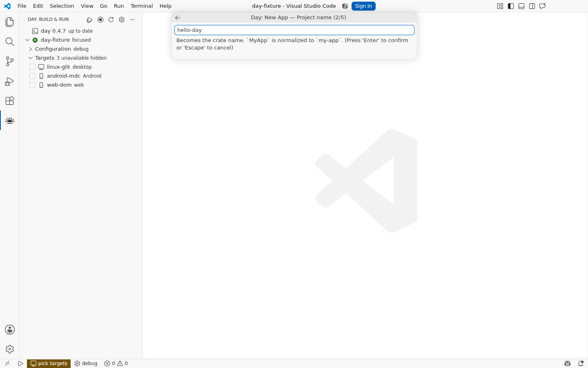Image resolution: width=588 pixels, height=368 pixels.
Task: Open the Run and Debug view
Action: coord(10,81)
